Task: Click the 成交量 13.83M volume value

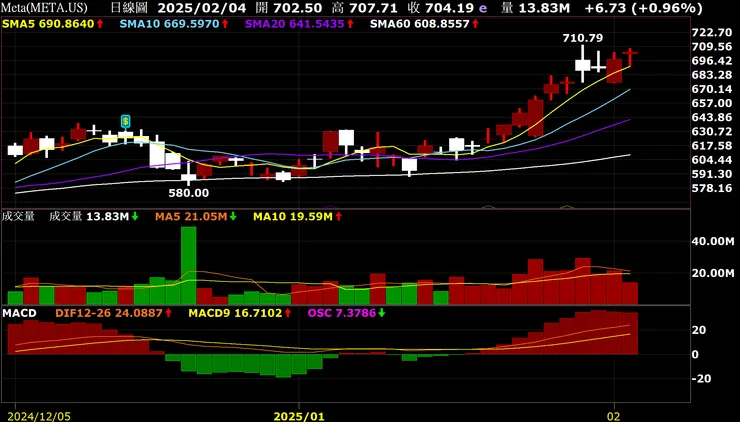Action: pyautogui.click(x=94, y=217)
